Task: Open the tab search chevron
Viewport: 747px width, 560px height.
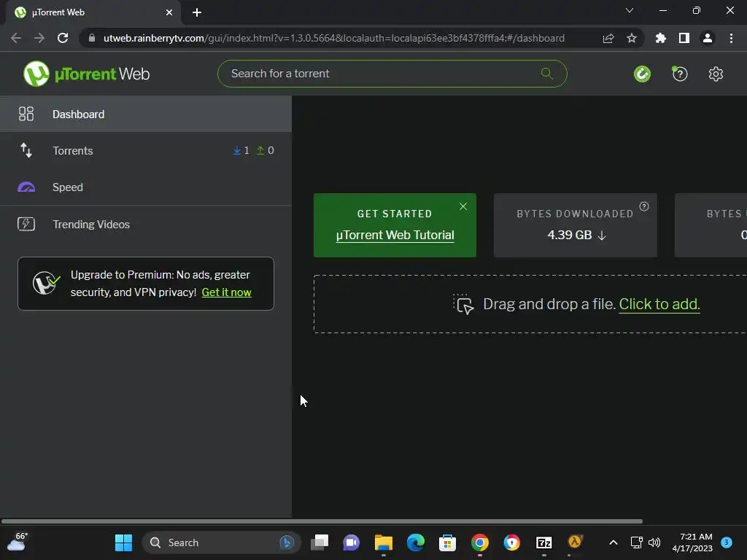Action: (x=630, y=10)
